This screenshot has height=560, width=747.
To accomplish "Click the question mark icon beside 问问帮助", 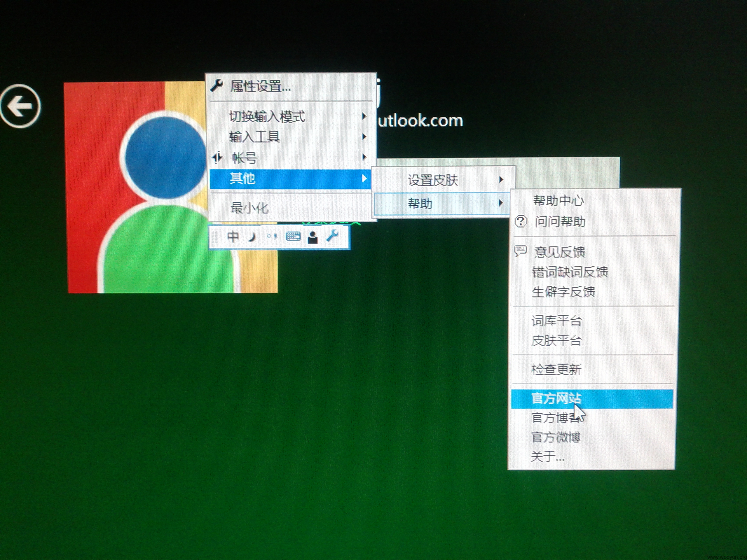I will 521,221.
